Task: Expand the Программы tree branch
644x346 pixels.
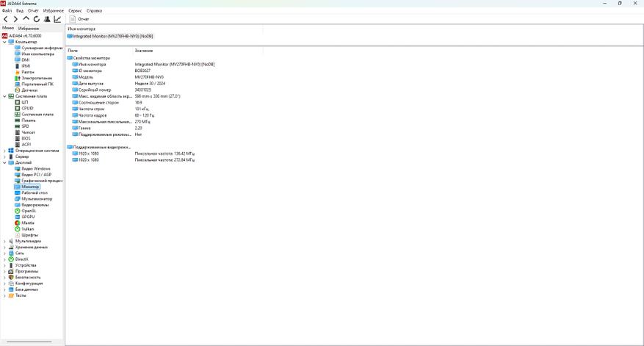Action: pyautogui.click(x=4, y=271)
